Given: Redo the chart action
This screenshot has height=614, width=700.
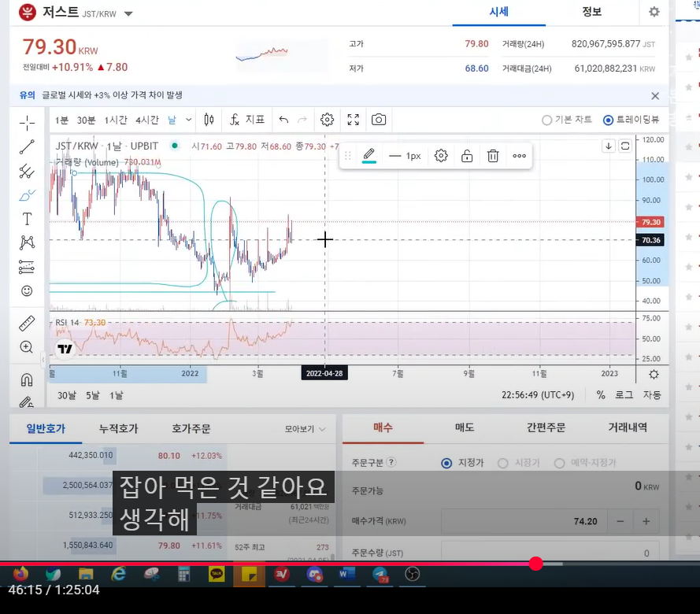Looking at the screenshot, I should pyautogui.click(x=302, y=120).
